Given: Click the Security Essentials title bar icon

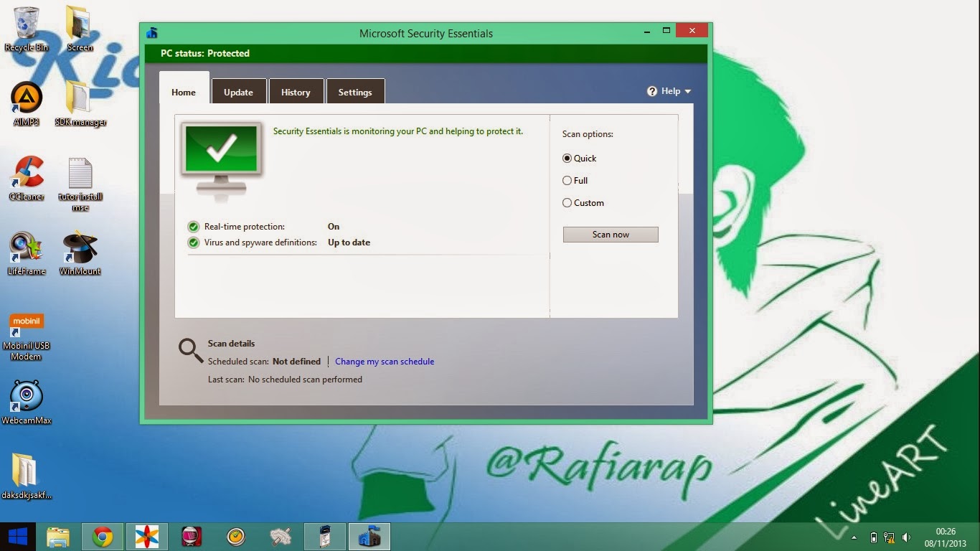Looking at the screenshot, I should 152,33.
